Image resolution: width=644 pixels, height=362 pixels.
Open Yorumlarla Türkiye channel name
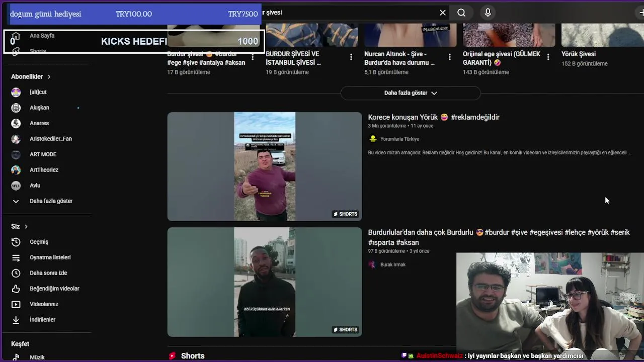[399, 139]
